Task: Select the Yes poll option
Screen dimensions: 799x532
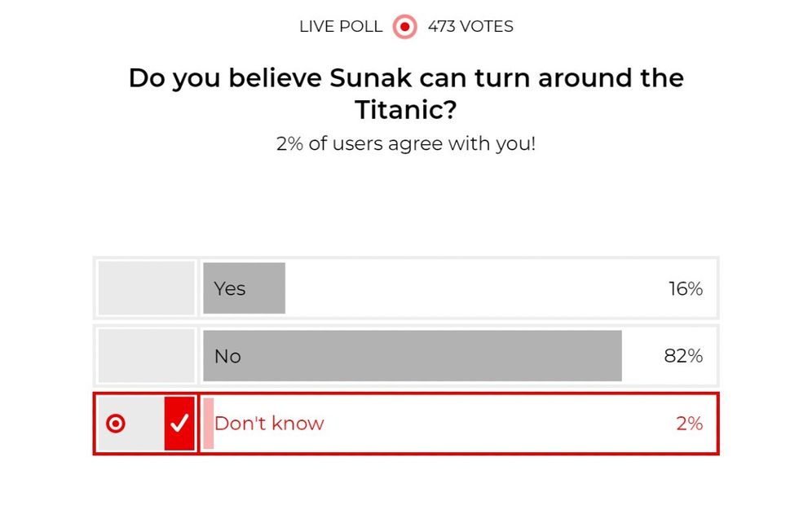Action: pyautogui.click(x=408, y=288)
